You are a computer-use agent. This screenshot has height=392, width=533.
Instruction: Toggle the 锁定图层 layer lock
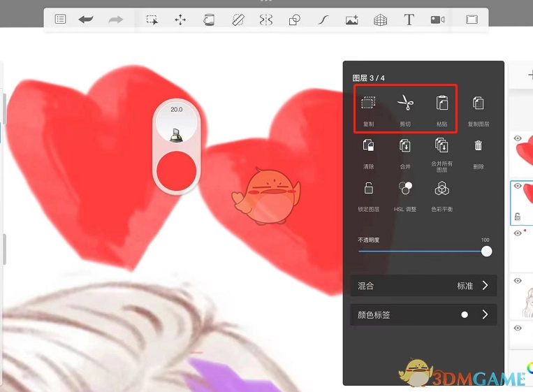point(368,188)
